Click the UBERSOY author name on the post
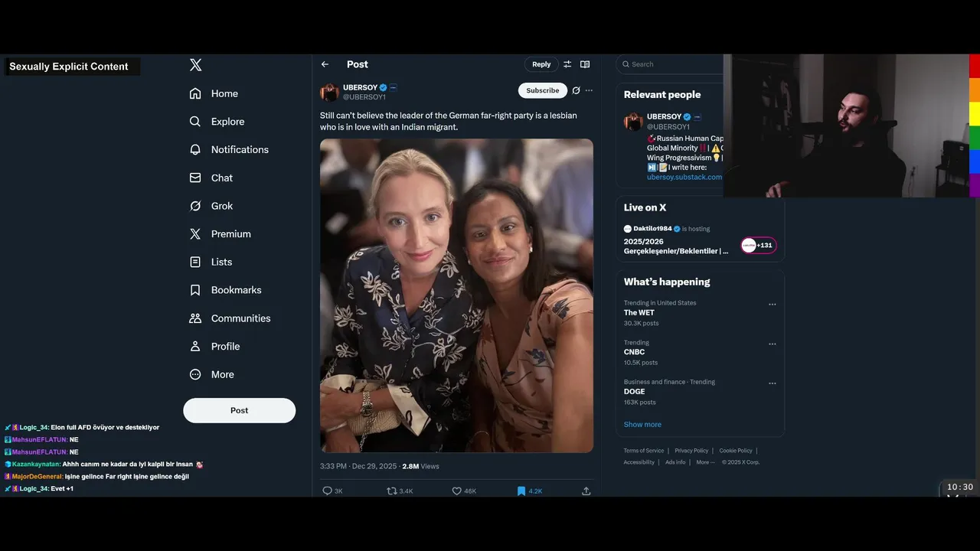The width and height of the screenshot is (980, 551). (x=359, y=88)
